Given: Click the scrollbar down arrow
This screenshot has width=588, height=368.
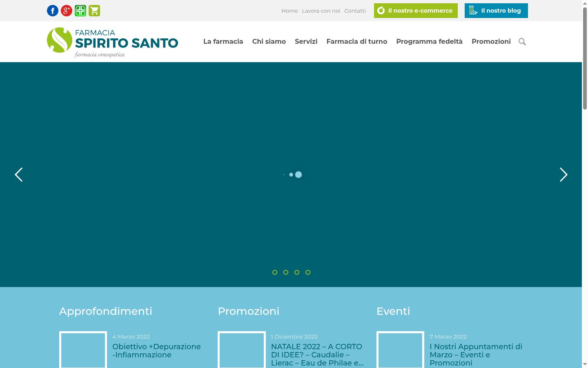Looking at the screenshot, I should [585, 364].
